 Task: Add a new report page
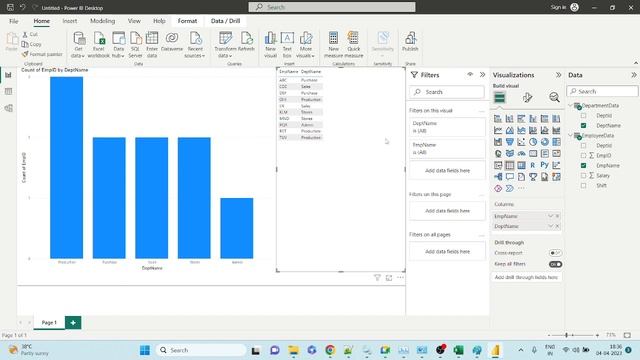73,322
